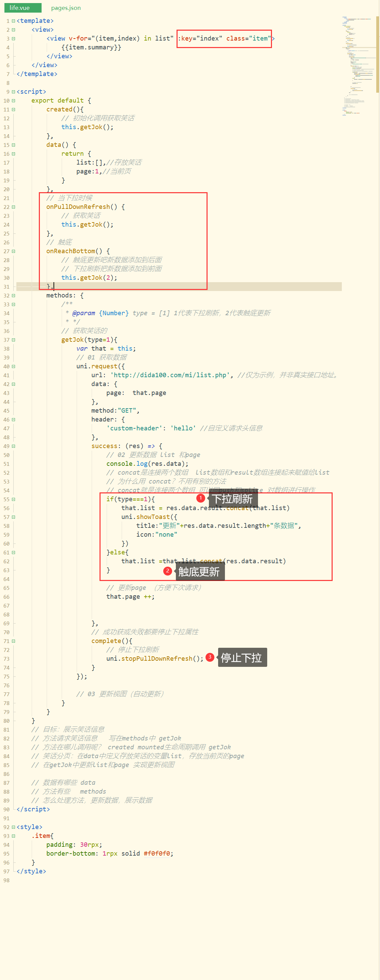The height and width of the screenshot is (980, 380).
Task: Switch to the life.vue tab
Action: [x=23, y=7]
